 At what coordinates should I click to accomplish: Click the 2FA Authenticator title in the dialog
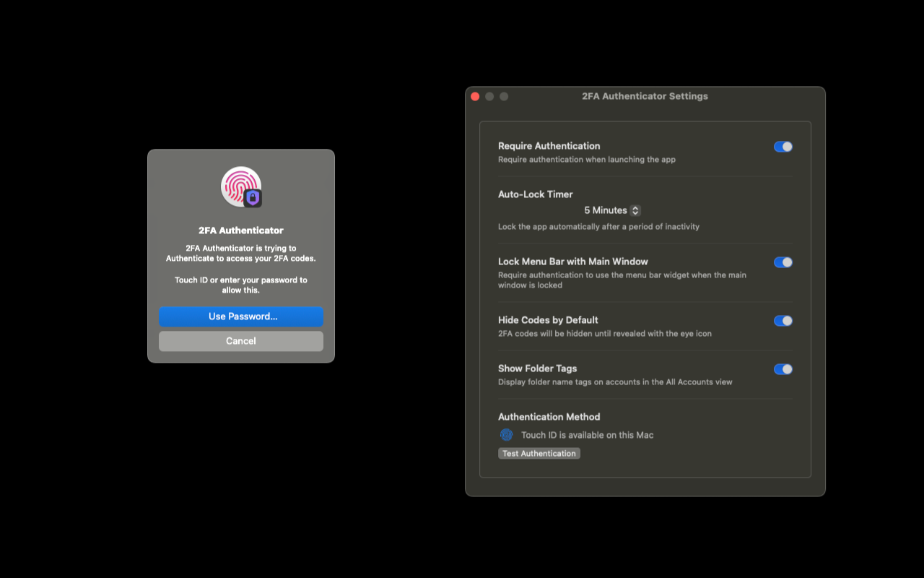[x=240, y=230]
